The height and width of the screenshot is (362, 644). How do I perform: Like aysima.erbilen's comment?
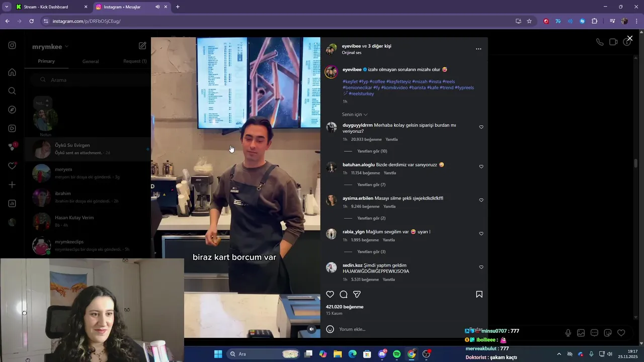[481, 200]
